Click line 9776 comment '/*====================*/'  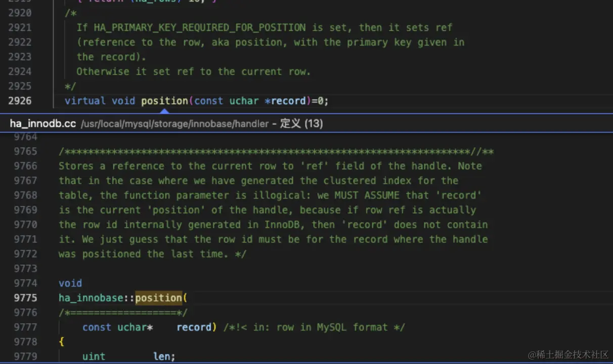click(x=123, y=312)
